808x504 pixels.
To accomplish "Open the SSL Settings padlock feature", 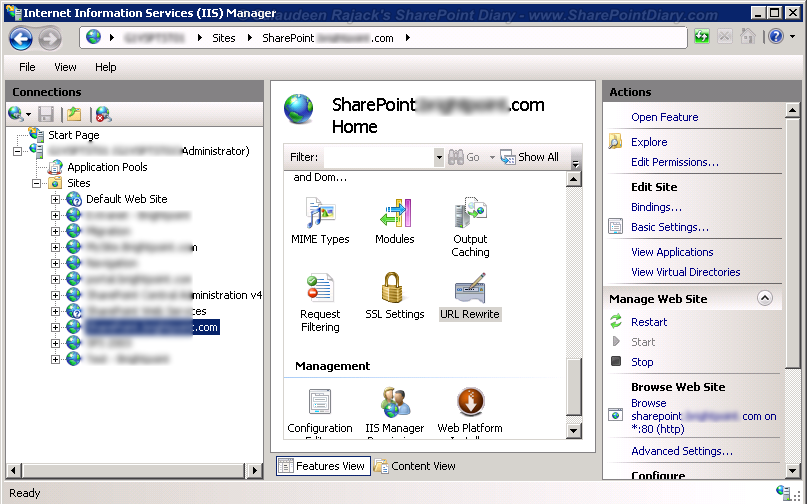I will tap(395, 296).
